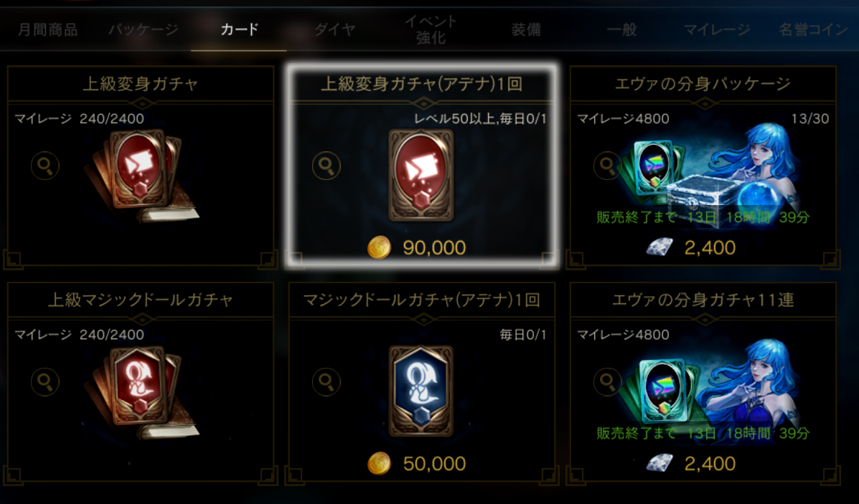Purchase エヴァの分身ガチャ11連 for 2,400 diamonds
This screenshot has height=504, width=859.
coord(691,464)
